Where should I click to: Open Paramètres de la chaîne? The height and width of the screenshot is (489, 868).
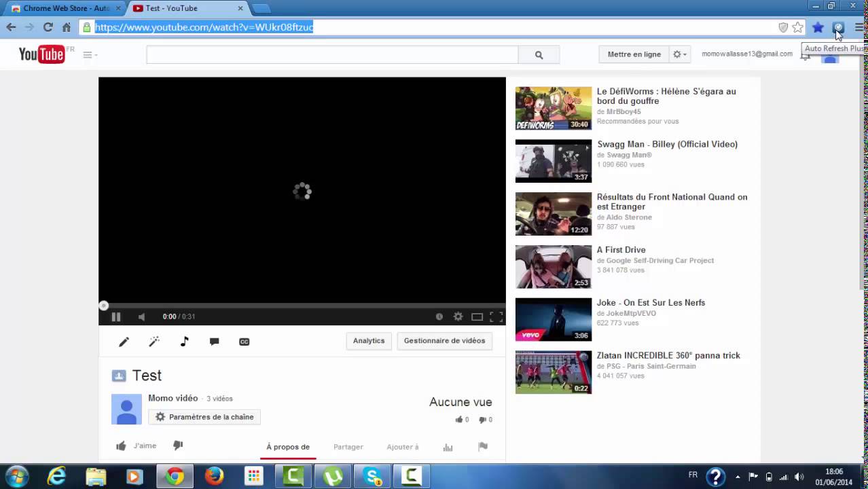click(204, 417)
